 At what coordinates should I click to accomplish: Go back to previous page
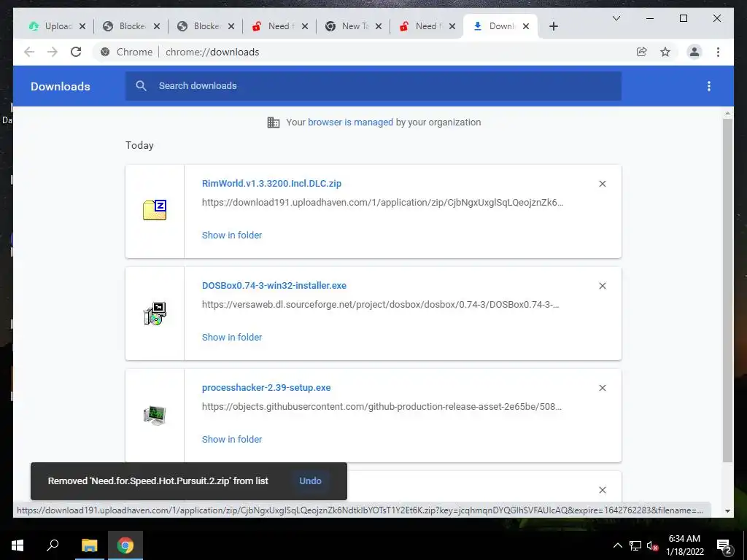click(29, 52)
